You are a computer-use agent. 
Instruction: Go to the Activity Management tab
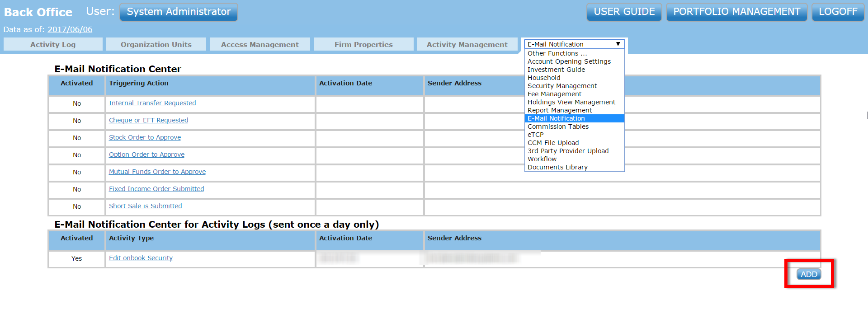(x=467, y=44)
